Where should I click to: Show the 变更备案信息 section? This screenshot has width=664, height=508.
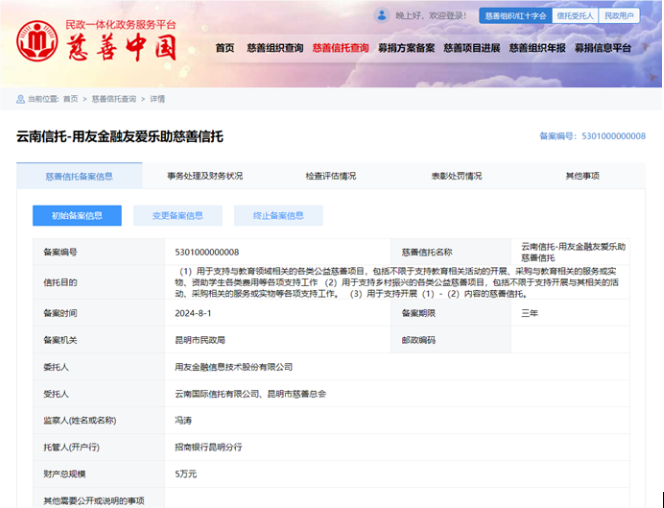[x=178, y=216]
